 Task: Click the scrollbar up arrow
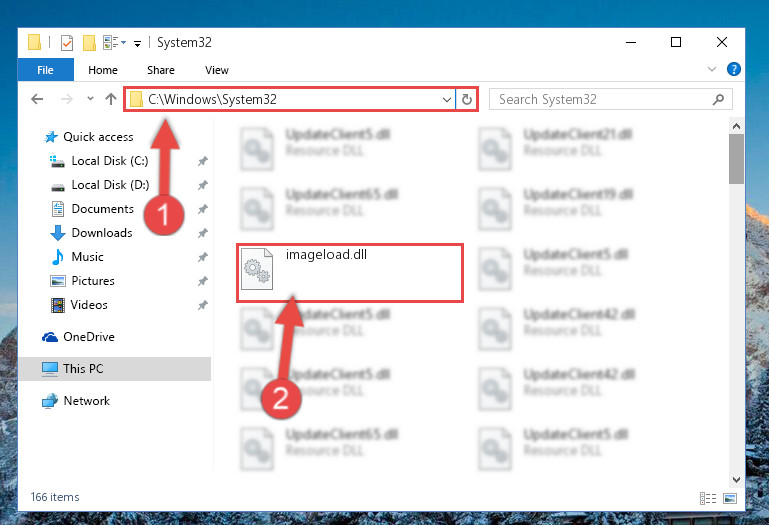[x=736, y=127]
